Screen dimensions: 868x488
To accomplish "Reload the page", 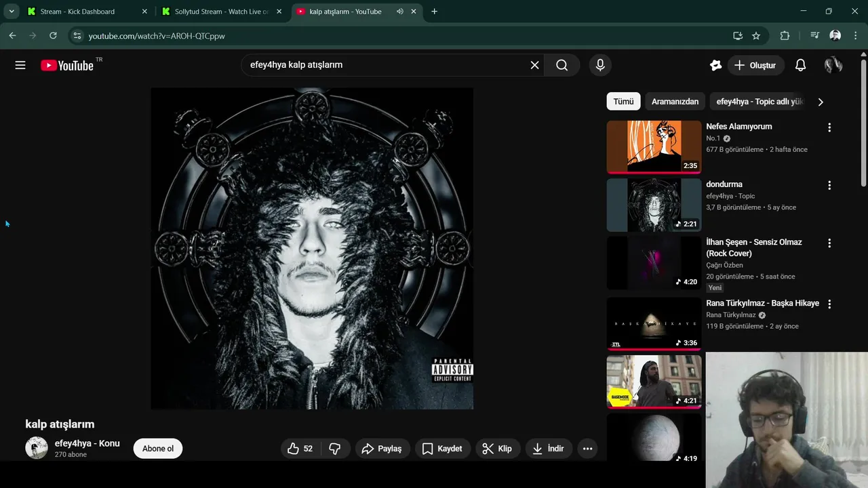I will [x=53, y=35].
